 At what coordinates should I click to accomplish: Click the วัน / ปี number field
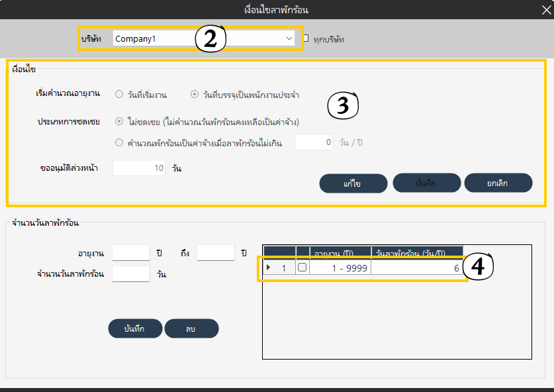313,142
